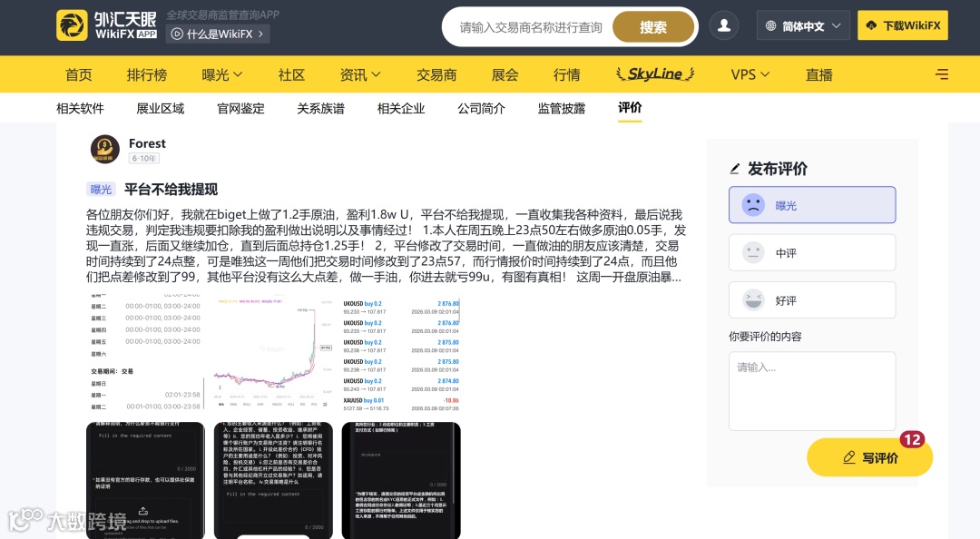Click the pencil icon beside 发布评价
The width and height of the screenshot is (980, 539).
(735, 169)
